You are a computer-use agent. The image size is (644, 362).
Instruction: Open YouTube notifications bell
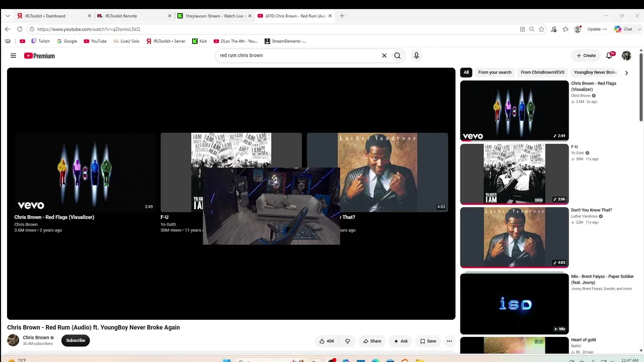(609, 55)
